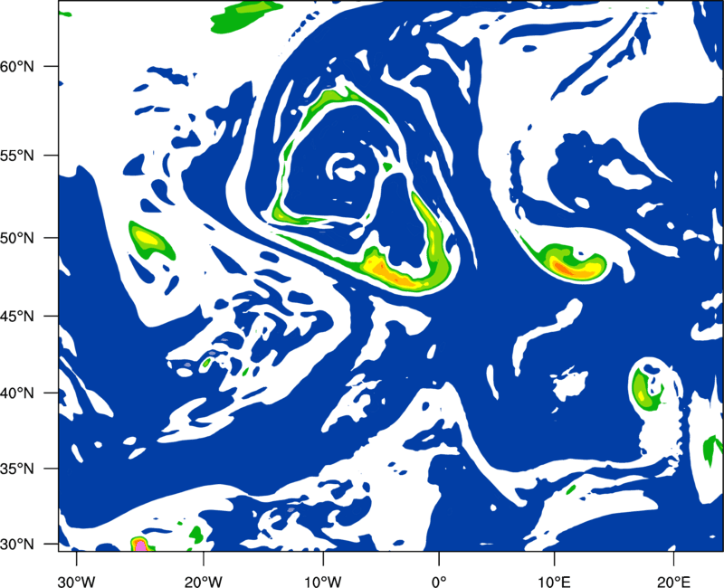Click the red-orange contour core near 10°E 48°N
Viewport: 724px width, 588px height.
pyautogui.click(x=564, y=268)
